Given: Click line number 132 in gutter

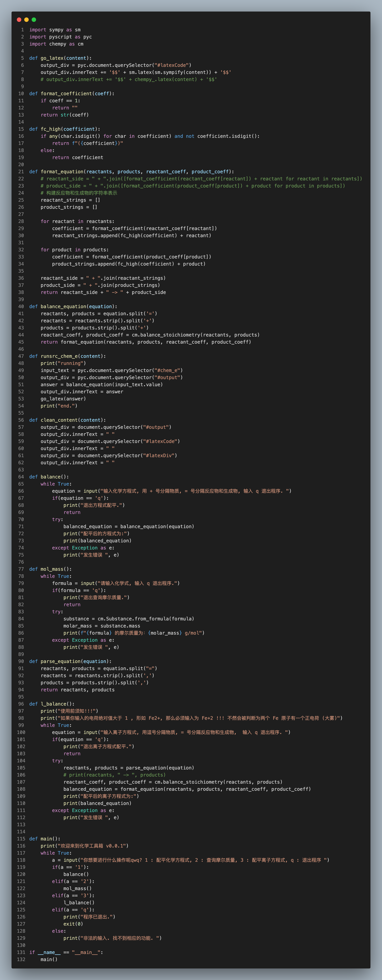Looking at the screenshot, I should (x=21, y=959).
